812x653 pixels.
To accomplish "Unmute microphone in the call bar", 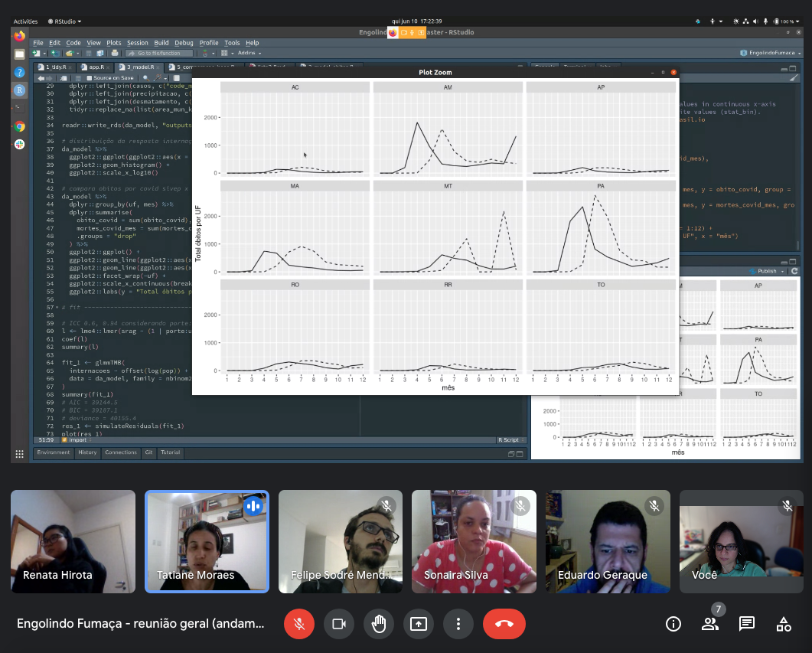I will 299,624.
